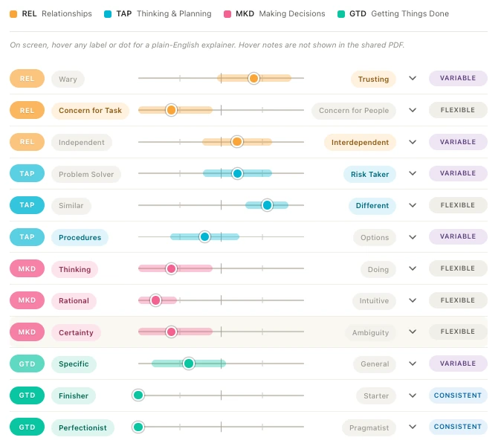
Task: Click the Specific label
Action: [74, 364]
